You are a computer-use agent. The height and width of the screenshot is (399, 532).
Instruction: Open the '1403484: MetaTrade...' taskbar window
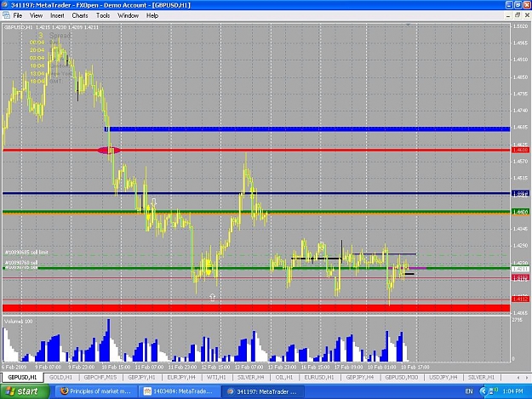(x=179, y=391)
